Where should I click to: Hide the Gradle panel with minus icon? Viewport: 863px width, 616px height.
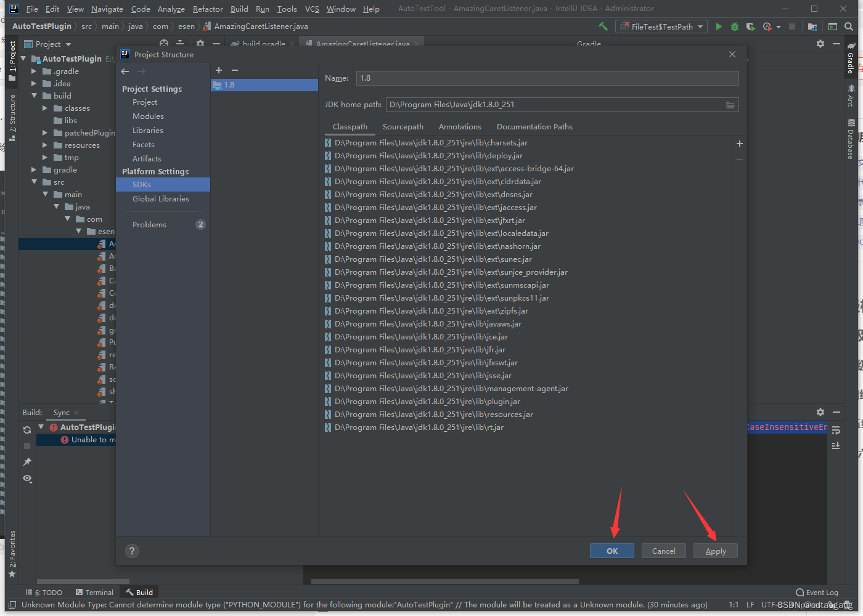836,44
